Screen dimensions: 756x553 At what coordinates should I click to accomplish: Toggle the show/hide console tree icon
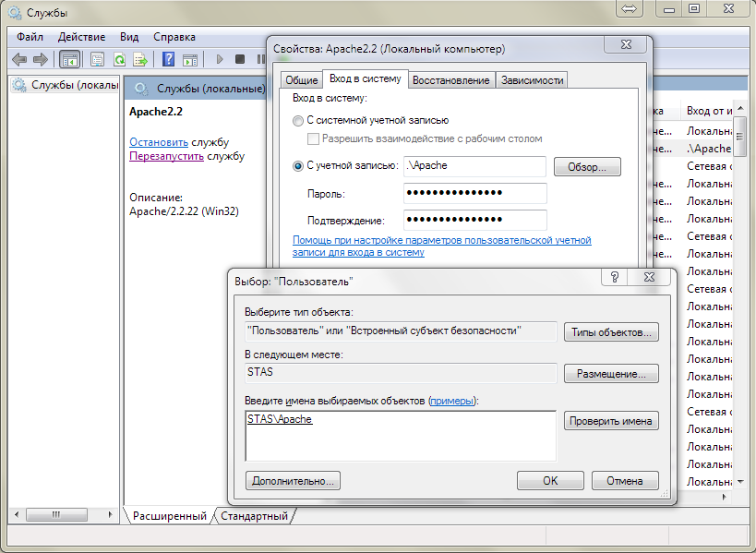pyautogui.click(x=69, y=60)
